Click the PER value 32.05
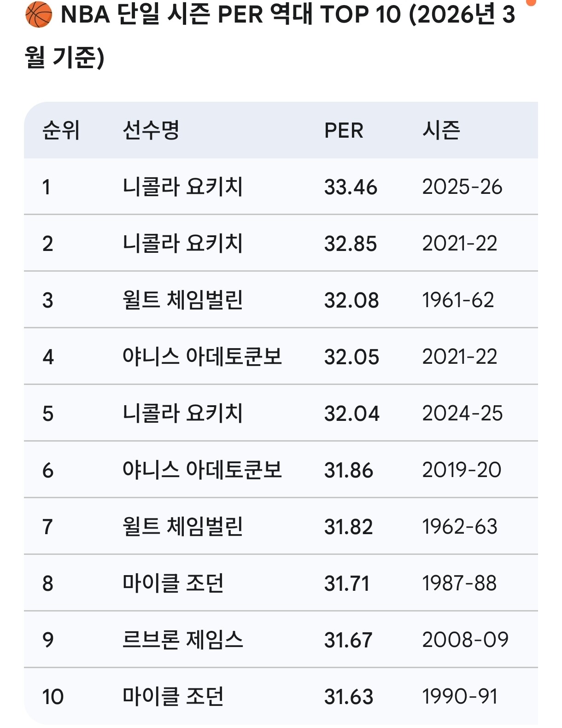This screenshot has height=728, width=562. coord(351,357)
